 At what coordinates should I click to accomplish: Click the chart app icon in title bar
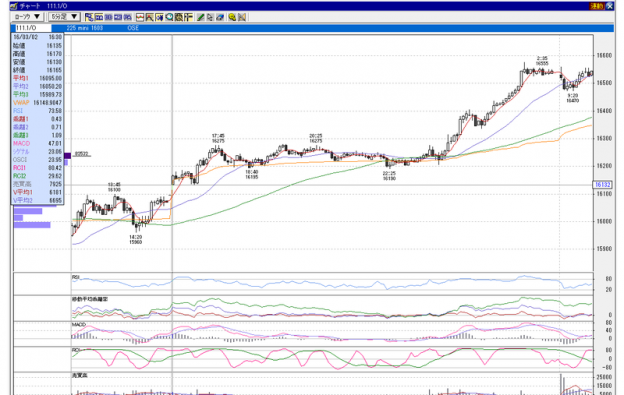[x=14, y=6]
